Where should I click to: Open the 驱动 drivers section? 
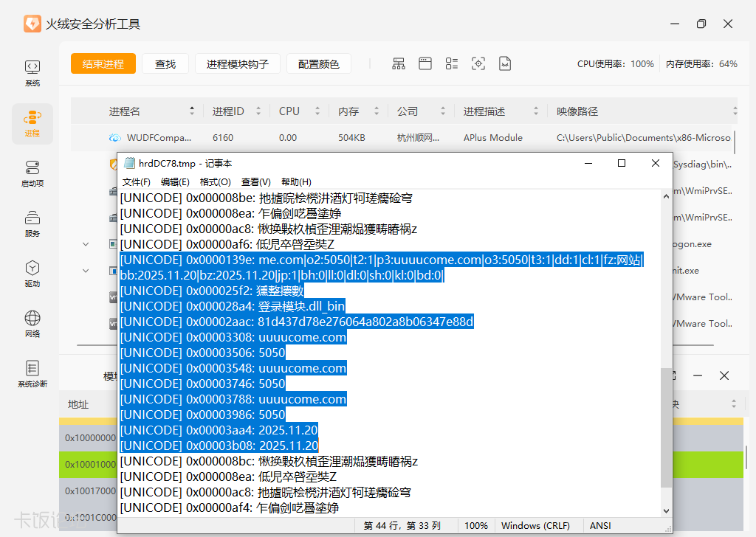[32, 274]
